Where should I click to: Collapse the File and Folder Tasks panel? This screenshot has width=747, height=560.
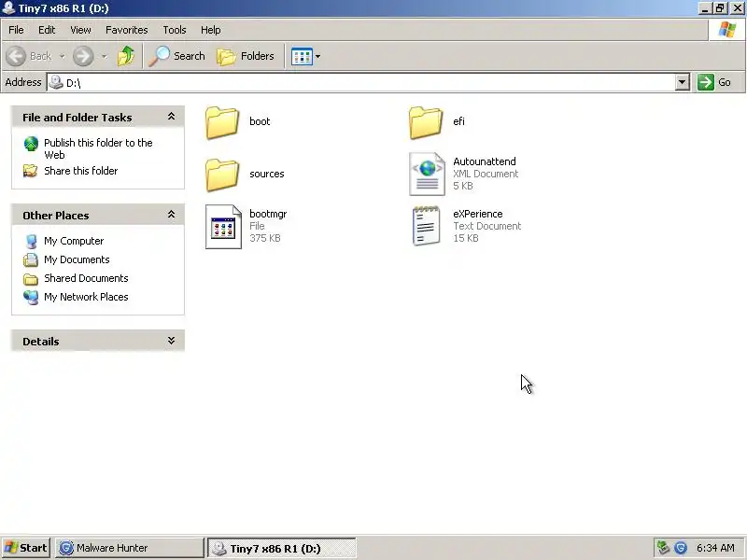coord(171,117)
